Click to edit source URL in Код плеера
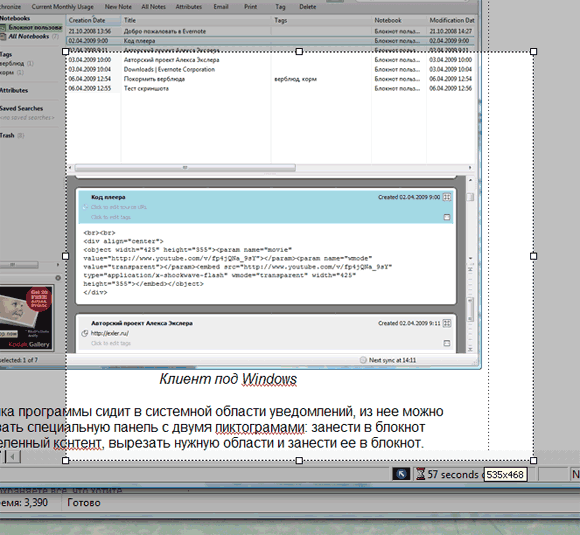This screenshot has height=535, width=580. click(118, 207)
